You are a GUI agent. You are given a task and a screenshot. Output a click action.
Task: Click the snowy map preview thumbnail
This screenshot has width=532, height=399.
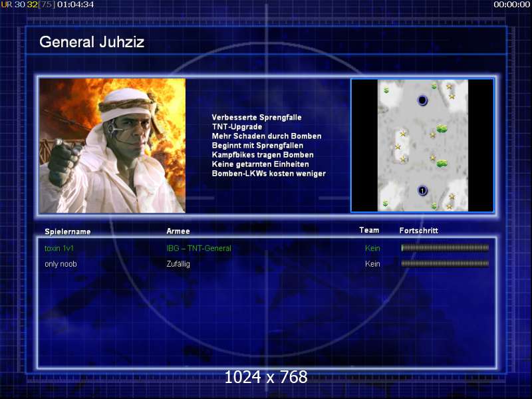pyautogui.click(x=422, y=146)
